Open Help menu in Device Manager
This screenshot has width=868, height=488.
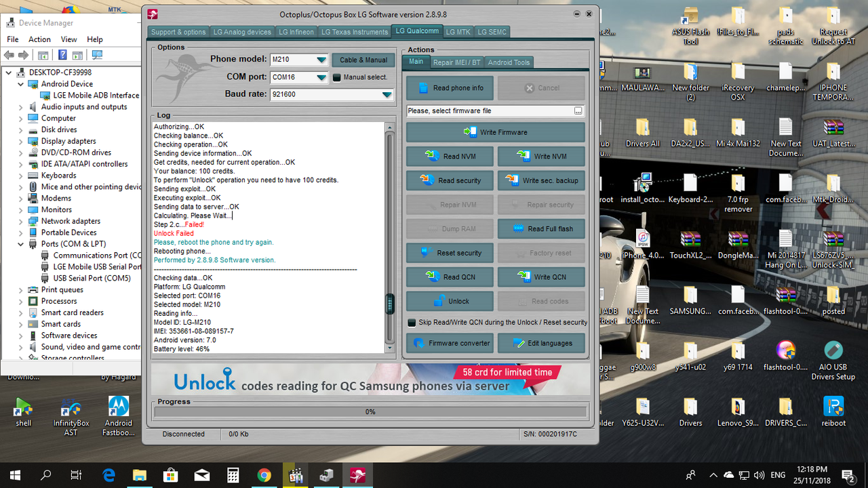[95, 39]
